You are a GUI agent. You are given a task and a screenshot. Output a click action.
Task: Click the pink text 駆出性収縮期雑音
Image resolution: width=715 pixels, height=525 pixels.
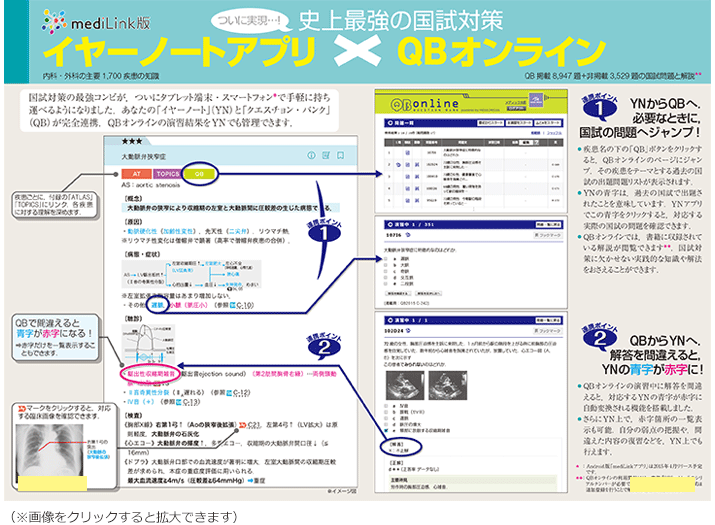coord(150,374)
